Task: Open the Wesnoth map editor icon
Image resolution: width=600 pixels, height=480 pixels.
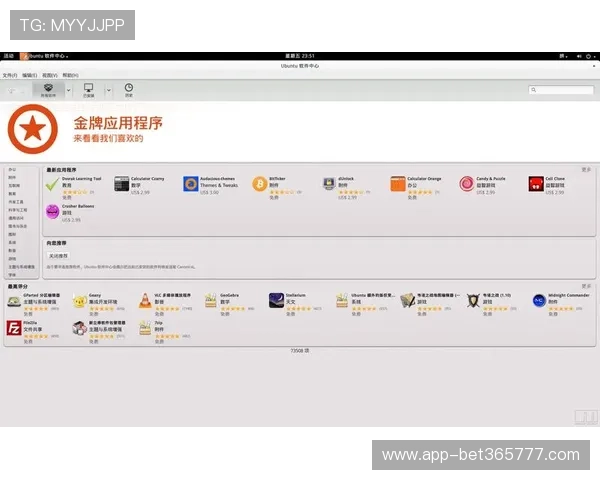Action: pyautogui.click(x=408, y=301)
